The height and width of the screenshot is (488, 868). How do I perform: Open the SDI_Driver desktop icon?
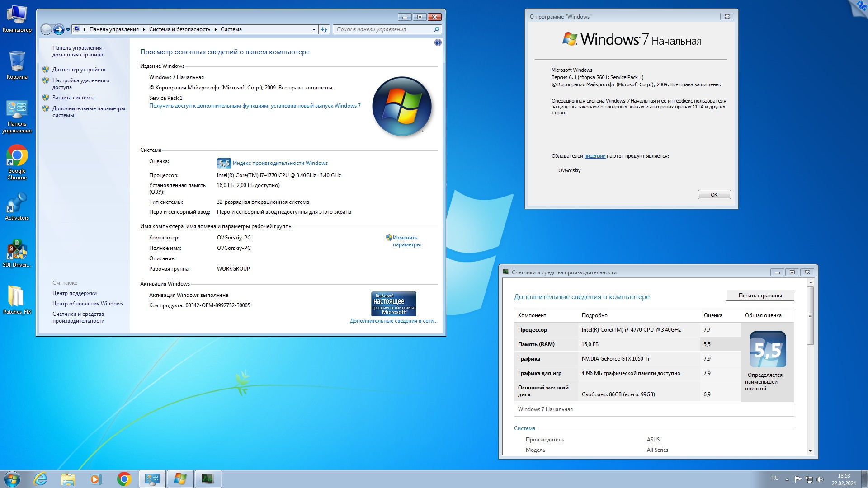tap(17, 254)
